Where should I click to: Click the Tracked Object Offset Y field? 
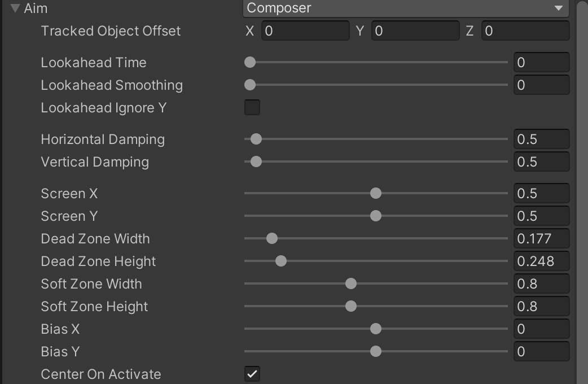pos(415,31)
